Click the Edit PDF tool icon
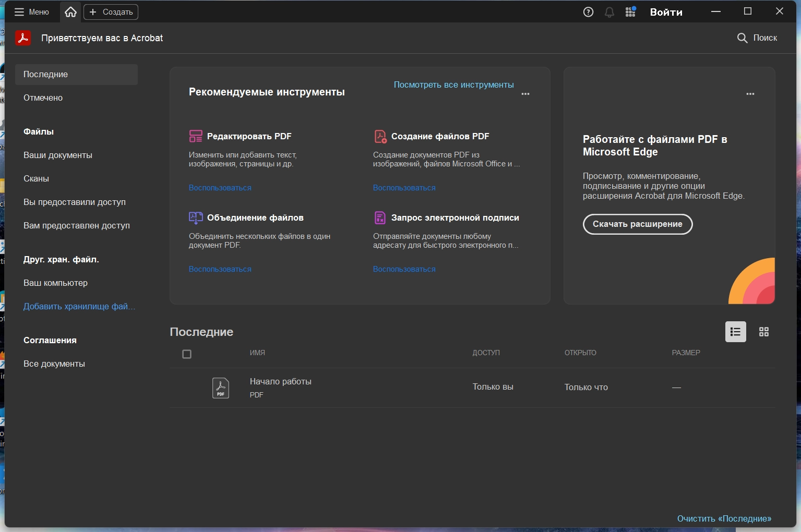The image size is (801, 532). (196, 136)
